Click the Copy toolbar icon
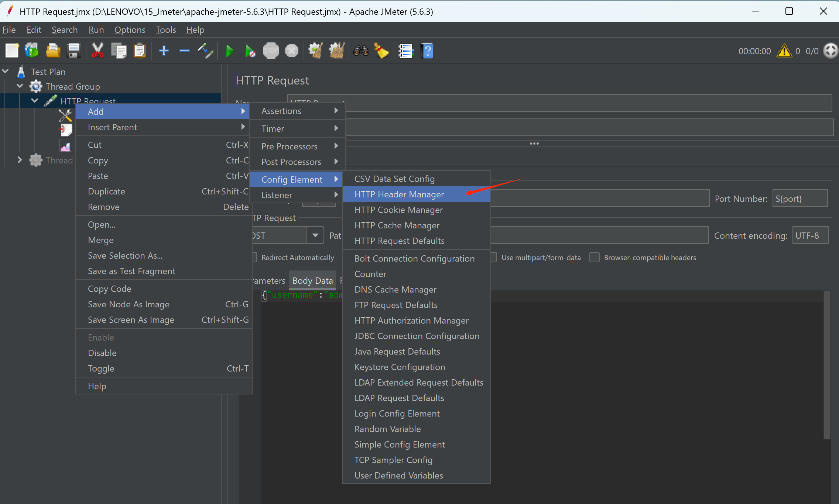This screenshot has width=839, height=504. (x=119, y=51)
